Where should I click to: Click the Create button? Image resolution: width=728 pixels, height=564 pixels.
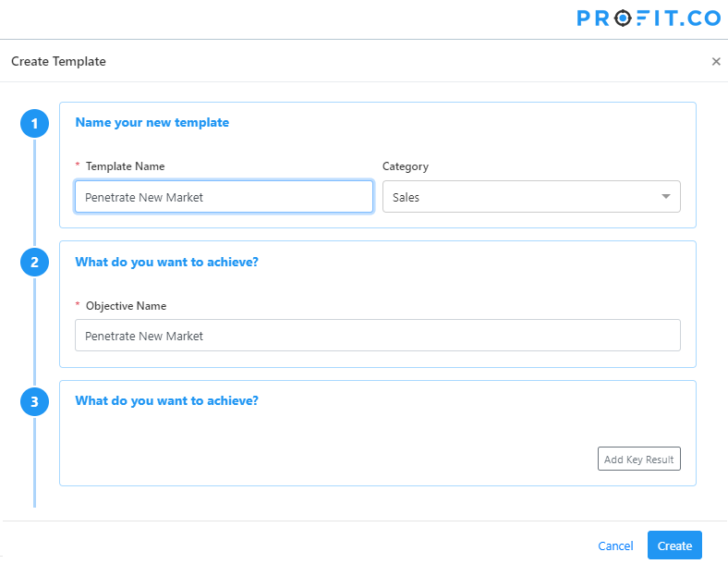point(674,545)
